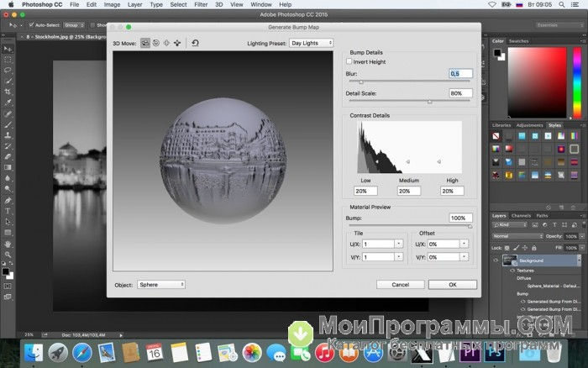Viewport: 588px width, 368px height.
Task: Toggle the Auto-Select checkbox
Action: coord(32,25)
